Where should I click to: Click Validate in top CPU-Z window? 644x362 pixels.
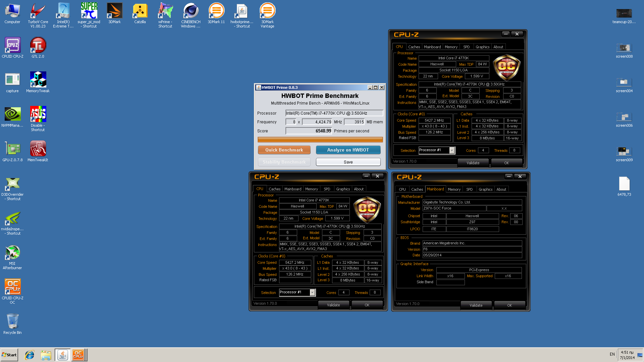pyautogui.click(x=473, y=163)
